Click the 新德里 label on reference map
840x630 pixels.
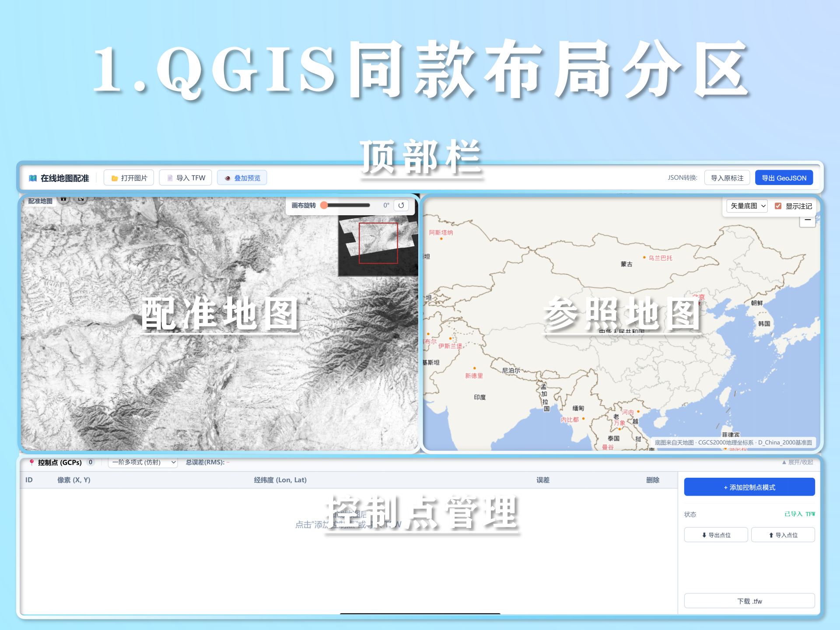(474, 376)
